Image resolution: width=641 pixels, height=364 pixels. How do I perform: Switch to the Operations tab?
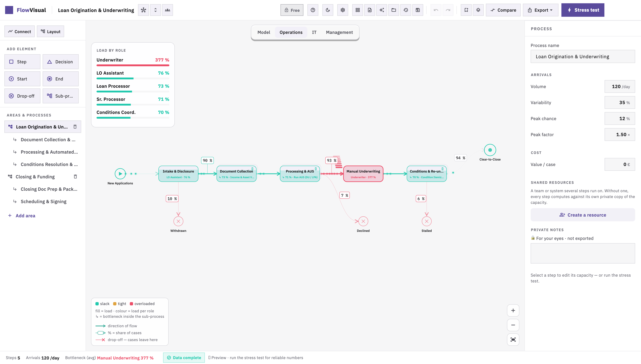click(291, 32)
